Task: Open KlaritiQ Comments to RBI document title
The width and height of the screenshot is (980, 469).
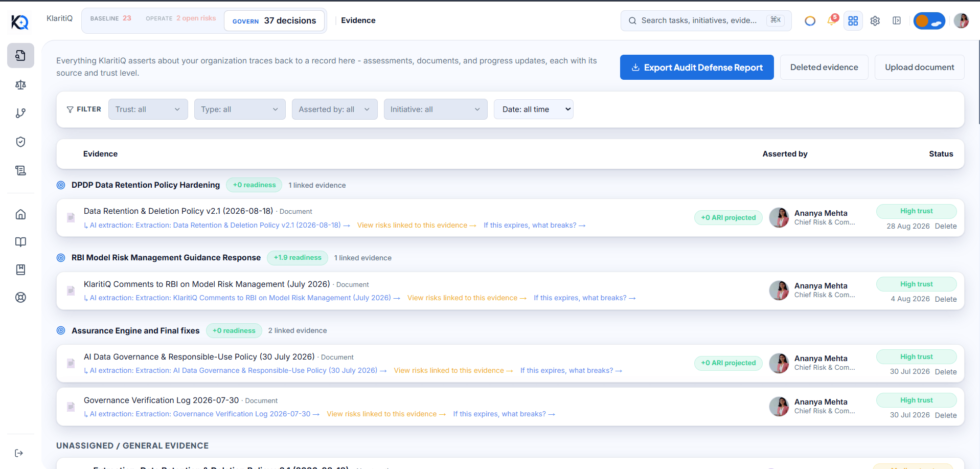Action: [207, 284]
